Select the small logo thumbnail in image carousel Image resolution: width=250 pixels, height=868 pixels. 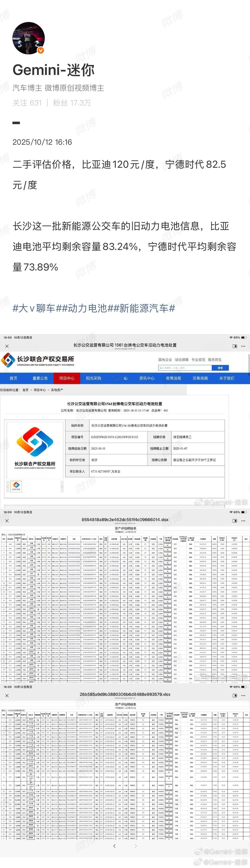click(x=16, y=487)
